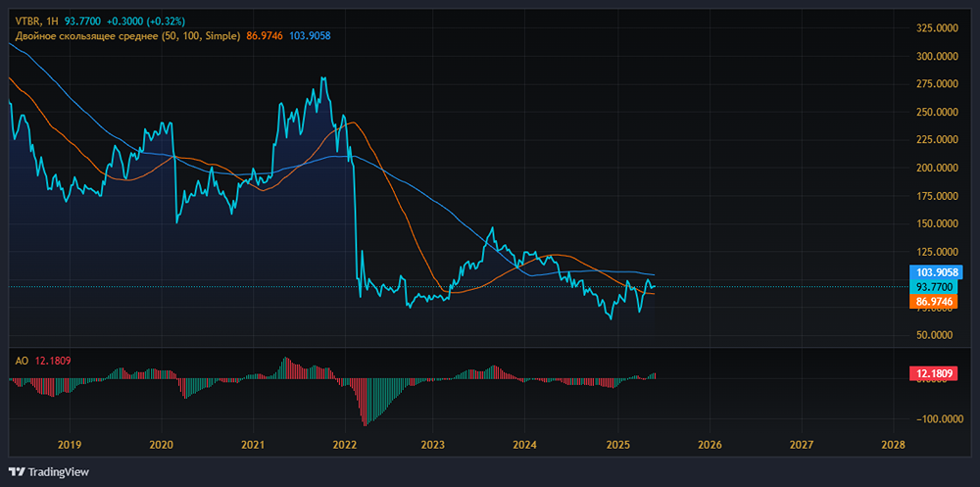Click the 325.0000 price scale label
The image size is (980, 487).
[x=936, y=28]
